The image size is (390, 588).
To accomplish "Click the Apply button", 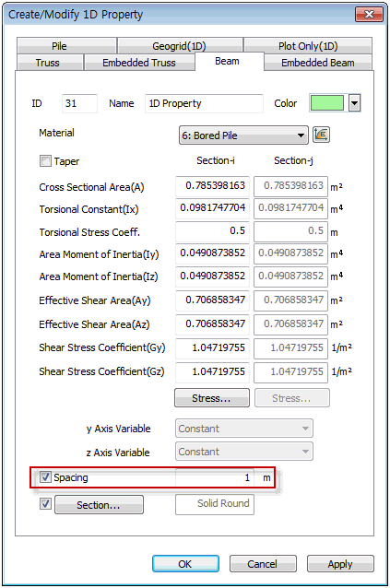I will pos(340,564).
